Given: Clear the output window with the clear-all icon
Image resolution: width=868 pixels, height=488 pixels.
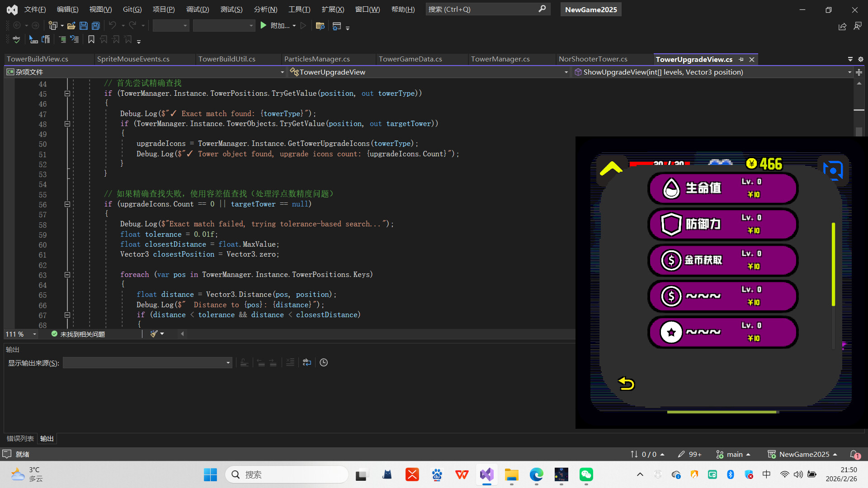Looking at the screenshot, I should point(290,362).
